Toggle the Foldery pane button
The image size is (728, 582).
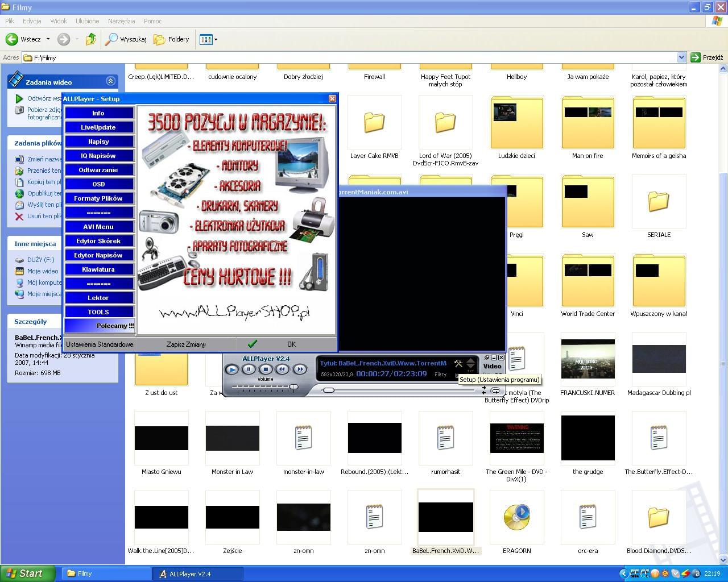(172, 39)
